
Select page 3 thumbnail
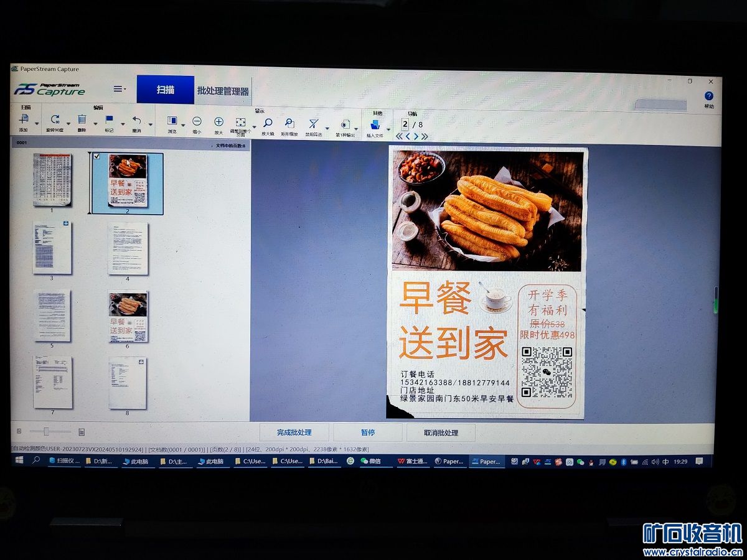52,248
